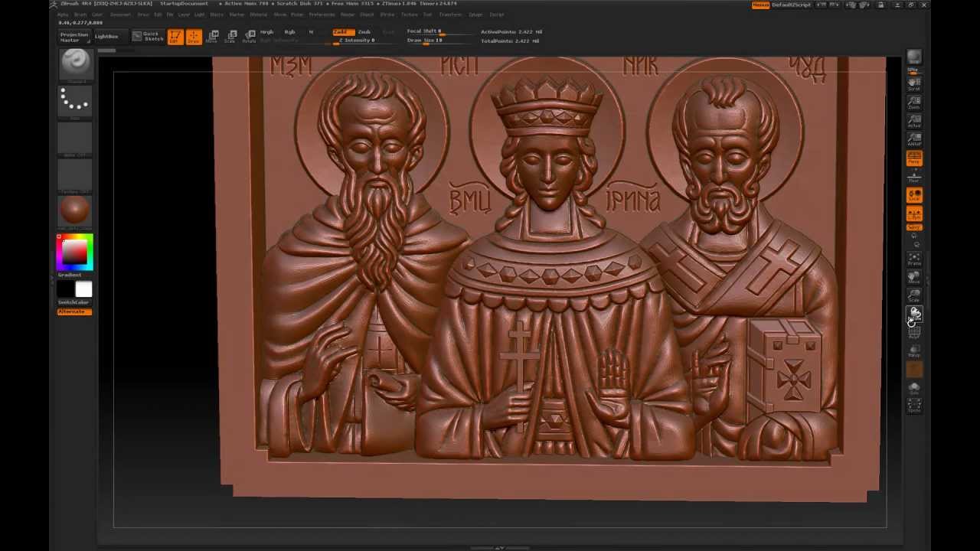Screen dimensions: 980x551
Task: Enable Solo mode
Action: (x=914, y=388)
